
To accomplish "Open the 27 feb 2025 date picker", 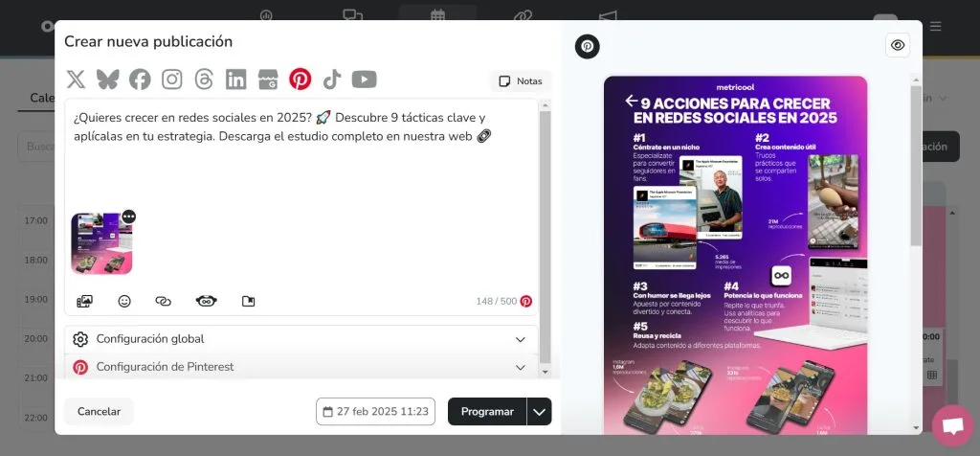I will (375, 412).
